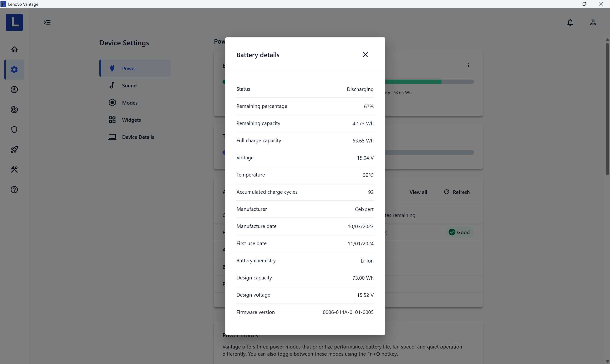This screenshot has width=610, height=364.
Task: Click the 67% remaining percentage value
Action: [x=368, y=106]
